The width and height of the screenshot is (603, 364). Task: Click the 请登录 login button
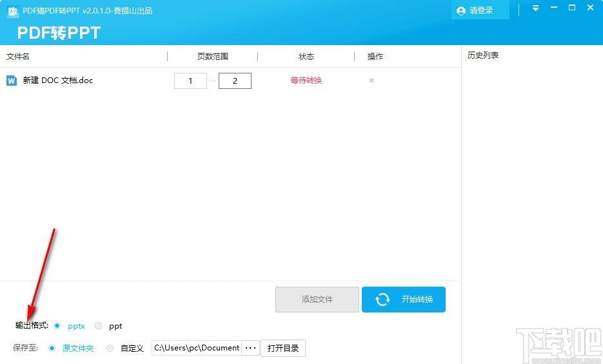[480, 10]
